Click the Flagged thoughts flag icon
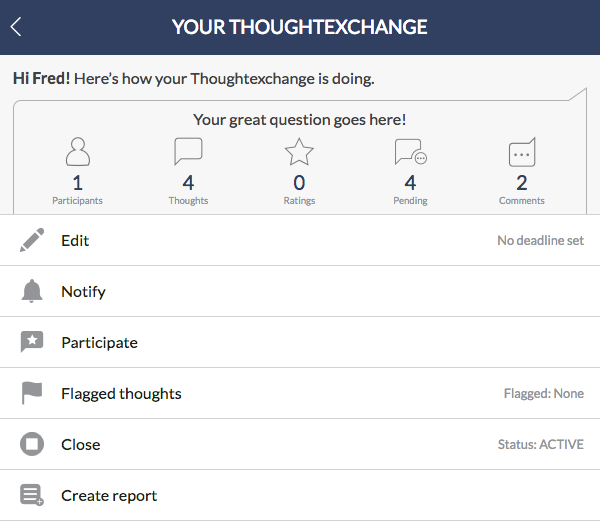 (32, 393)
